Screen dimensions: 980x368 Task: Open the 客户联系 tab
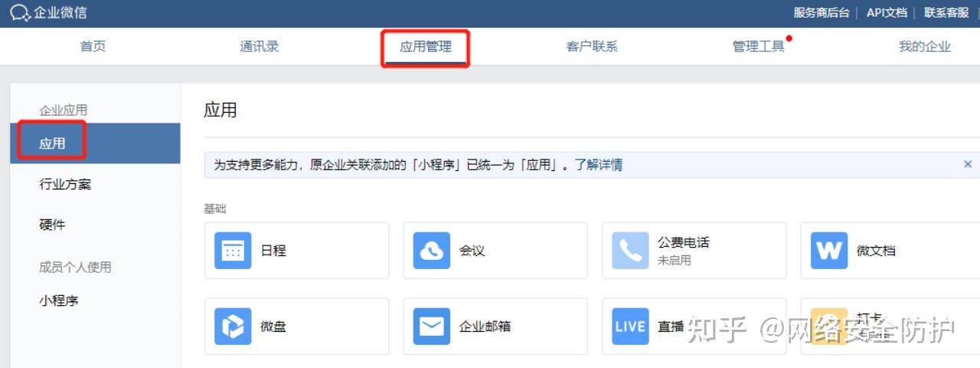click(x=592, y=46)
